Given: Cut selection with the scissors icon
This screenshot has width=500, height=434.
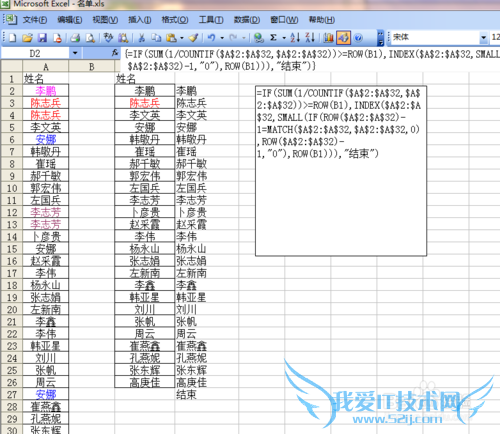Looking at the screenshot, I should [141, 38].
